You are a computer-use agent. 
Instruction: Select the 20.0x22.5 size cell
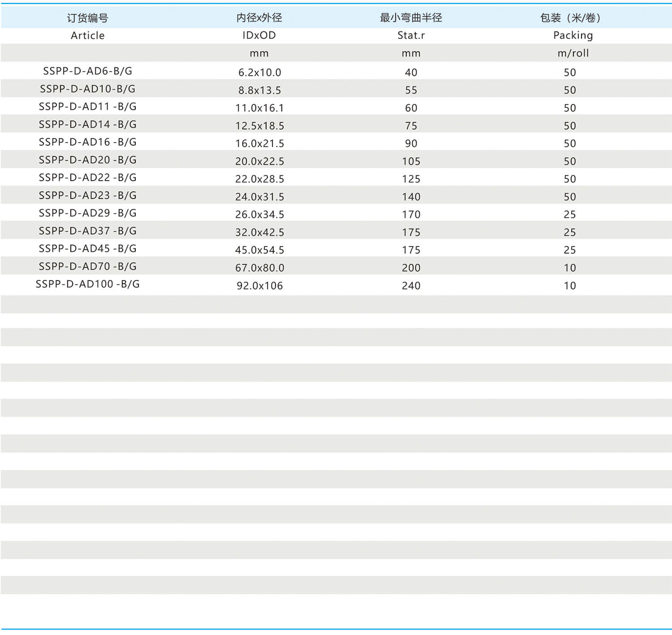click(x=259, y=161)
